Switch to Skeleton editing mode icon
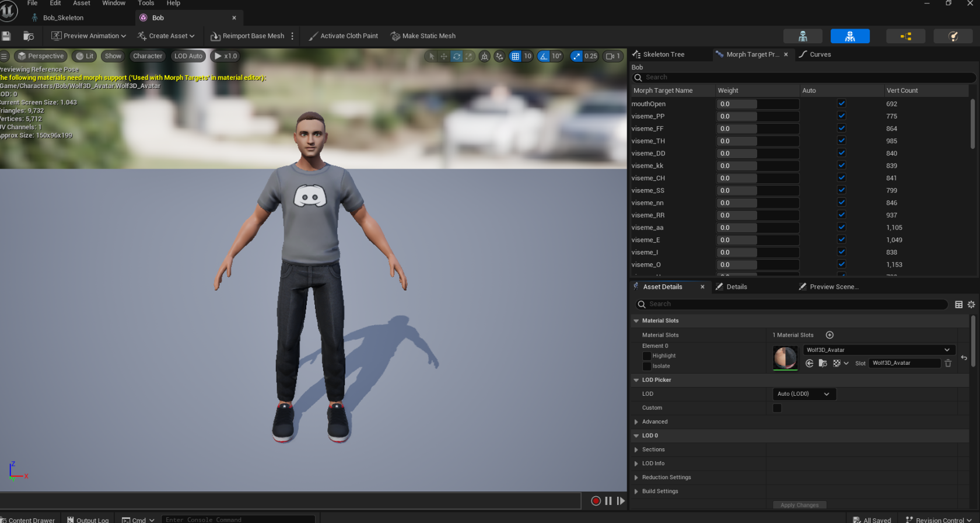 coord(803,36)
